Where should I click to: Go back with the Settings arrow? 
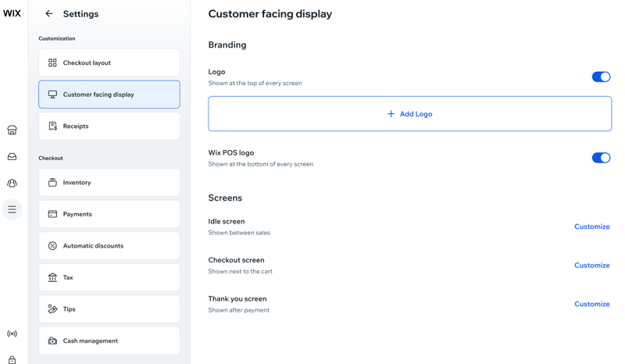coord(48,13)
